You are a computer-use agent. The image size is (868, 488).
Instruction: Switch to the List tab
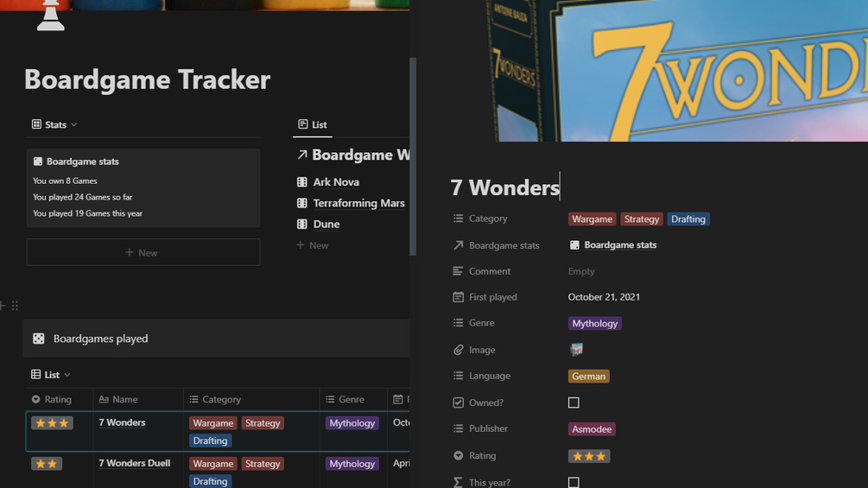click(x=313, y=124)
